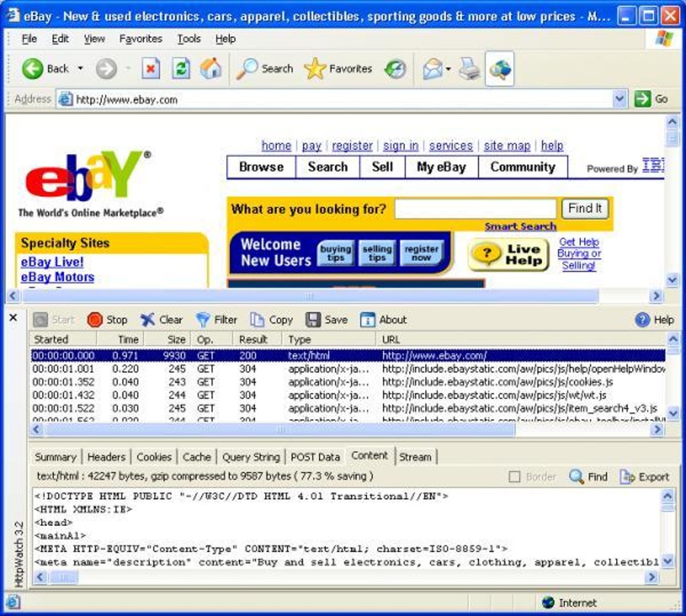Click the Smart Search link
The image size is (686, 616).
click(520, 226)
